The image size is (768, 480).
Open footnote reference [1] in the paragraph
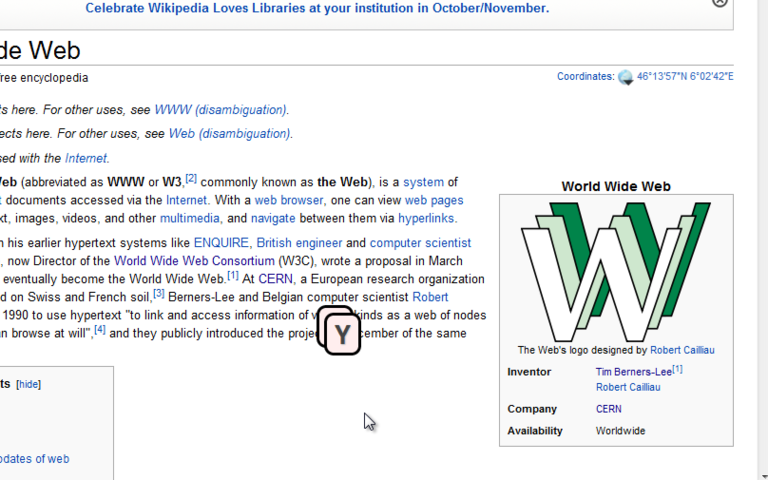coord(233,276)
